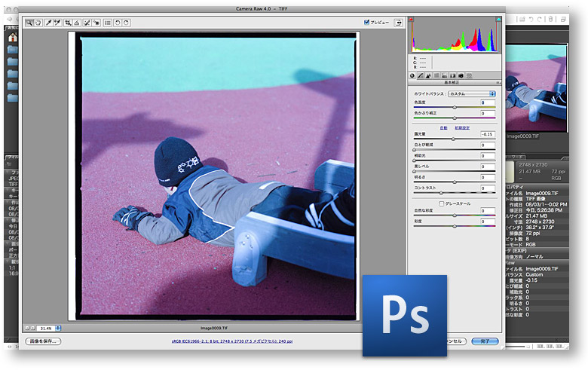Rotate image clockwise
Viewport: 588px width, 370px height.
126,23
